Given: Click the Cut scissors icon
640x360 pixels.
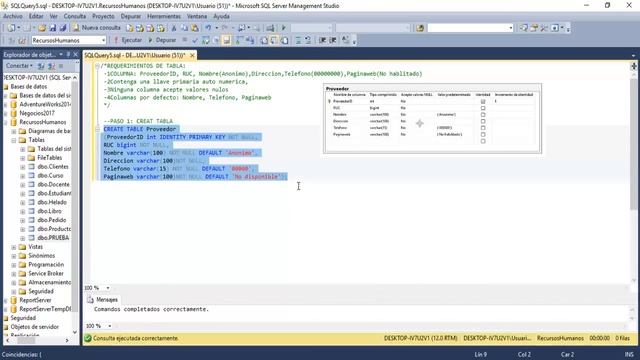Looking at the screenshot, I should (x=174, y=28).
